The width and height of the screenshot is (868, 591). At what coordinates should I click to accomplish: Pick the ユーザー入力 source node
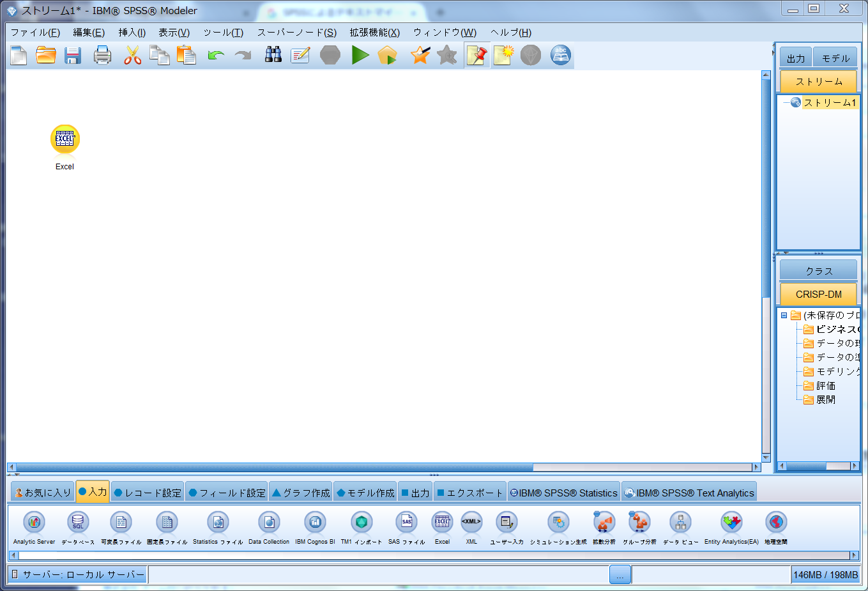(506, 523)
